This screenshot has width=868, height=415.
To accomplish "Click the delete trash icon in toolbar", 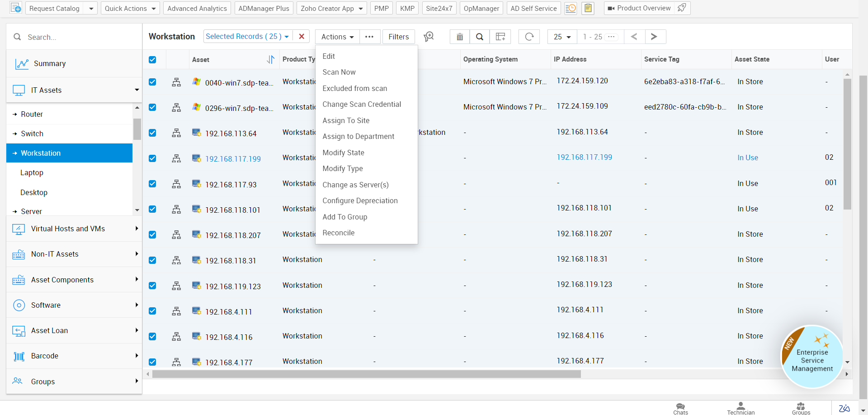I will (x=460, y=37).
